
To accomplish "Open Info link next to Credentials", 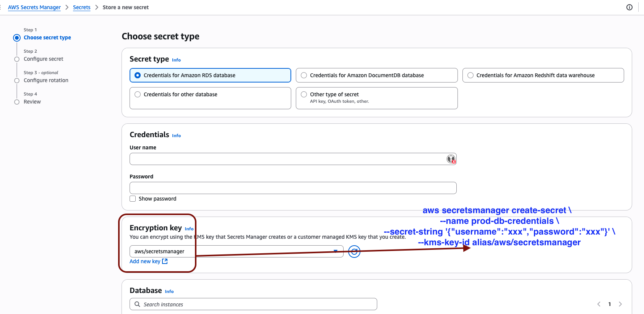I will tap(176, 136).
